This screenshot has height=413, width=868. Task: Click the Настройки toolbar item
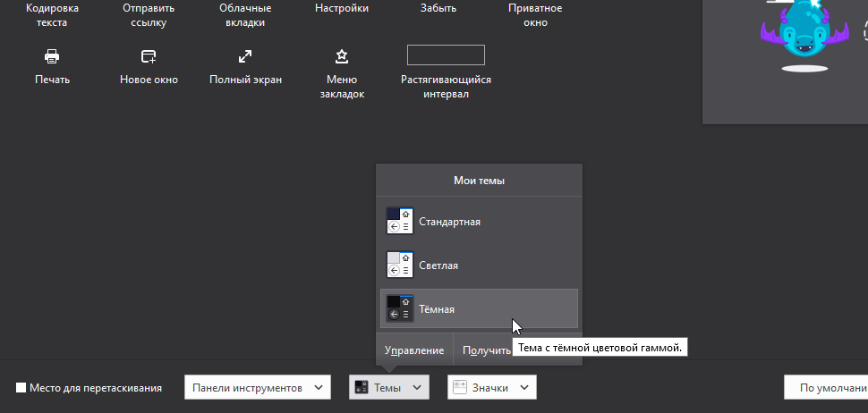[x=342, y=8]
